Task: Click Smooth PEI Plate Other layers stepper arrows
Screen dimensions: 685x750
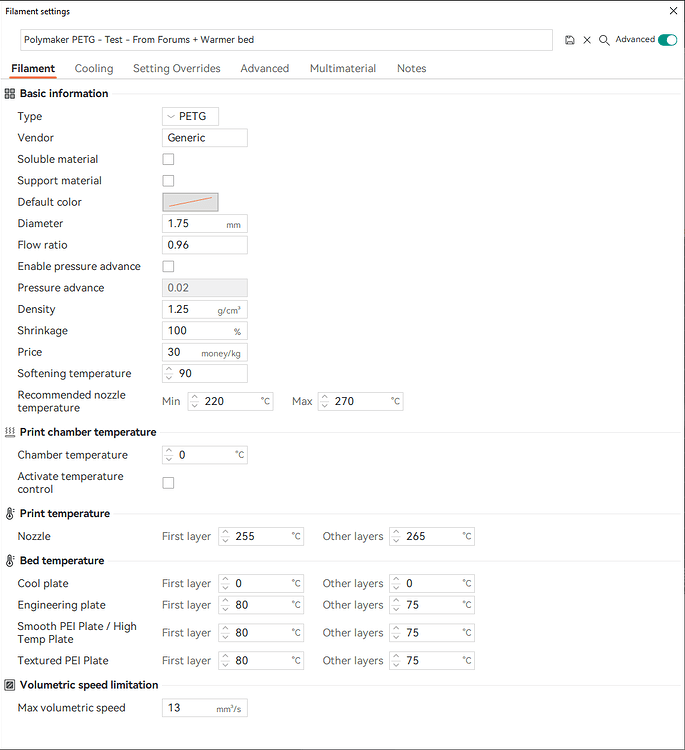Action: pyautogui.click(x=396, y=633)
